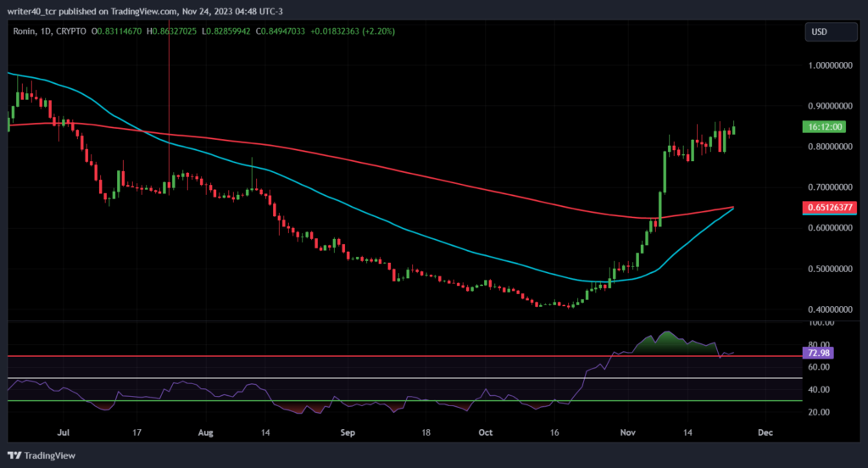Click the 0.80000000 price axis label
The width and height of the screenshot is (868, 468).
click(830, 147)
